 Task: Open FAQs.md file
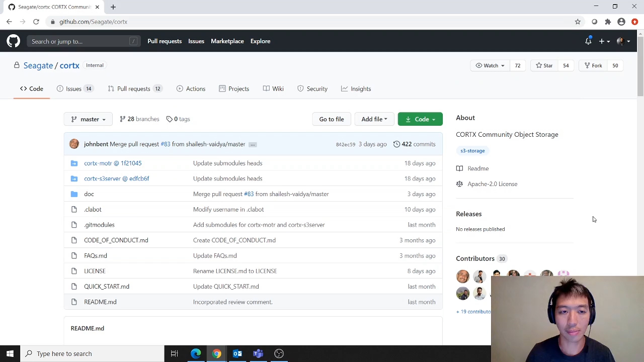coord(96,255)
